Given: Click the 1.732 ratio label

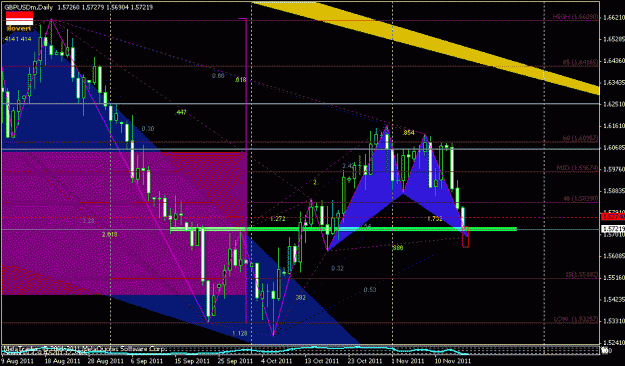Looking at the screenshot, I should (x=434, y=218).
